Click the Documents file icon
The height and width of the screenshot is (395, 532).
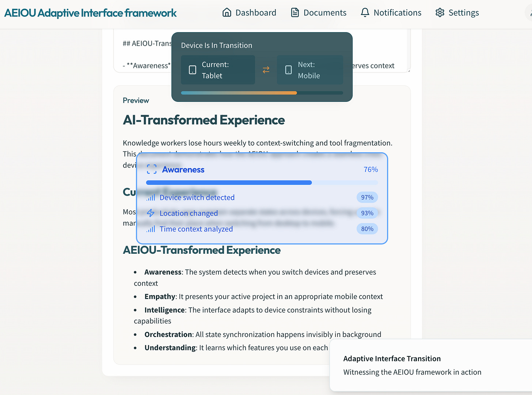295,13
